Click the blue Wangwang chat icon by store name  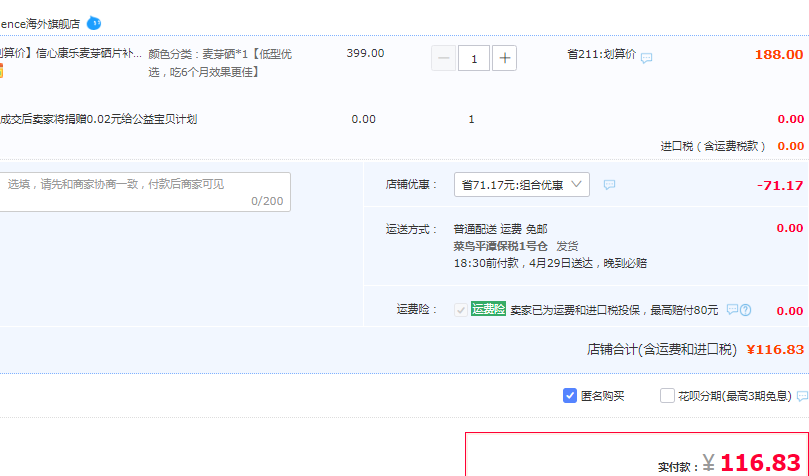tap(94, 23)
